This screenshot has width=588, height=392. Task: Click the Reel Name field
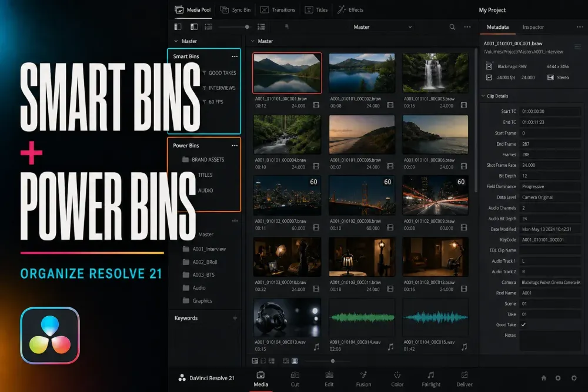pos(550,293)
